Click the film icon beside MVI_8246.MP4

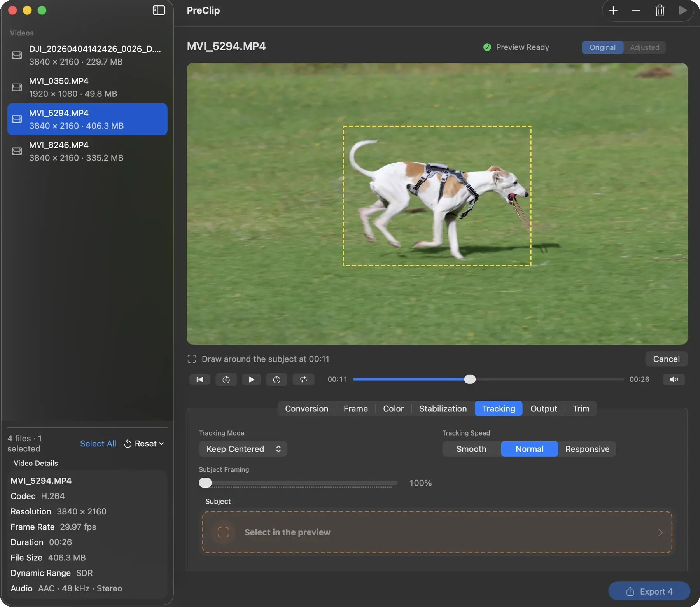(17, 151)
